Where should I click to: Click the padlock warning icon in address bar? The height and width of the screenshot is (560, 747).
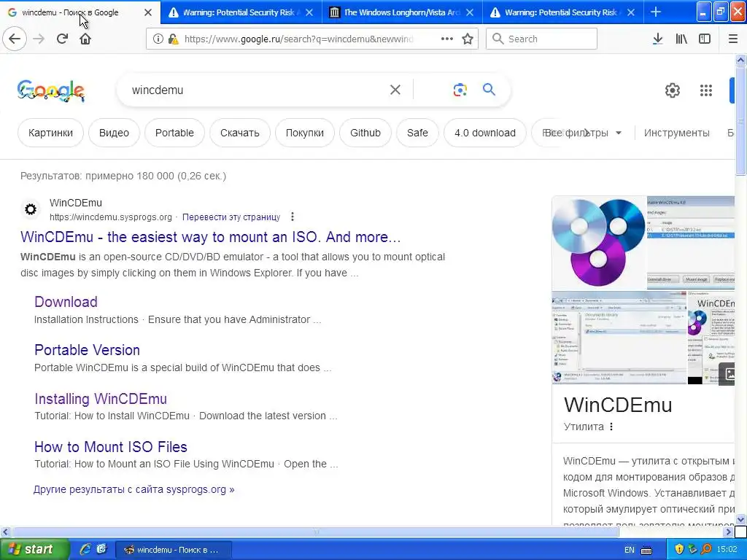[174, 39]
